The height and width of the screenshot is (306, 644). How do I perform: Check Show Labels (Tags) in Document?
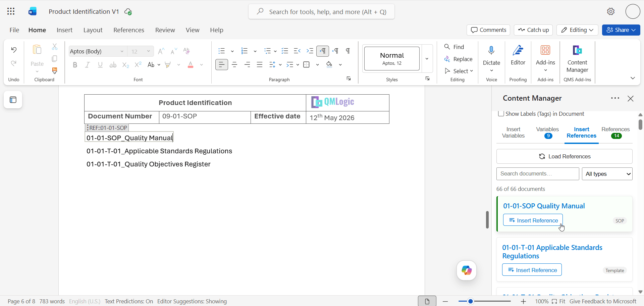pos(501,114)
